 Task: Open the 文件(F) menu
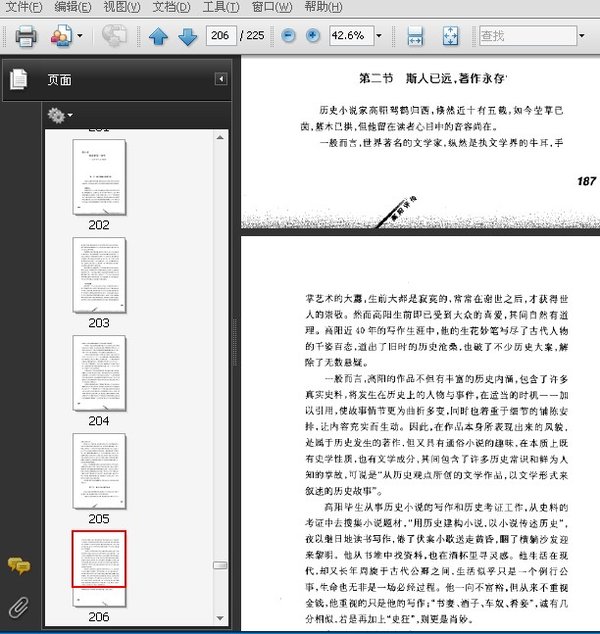tap(24, 7)
